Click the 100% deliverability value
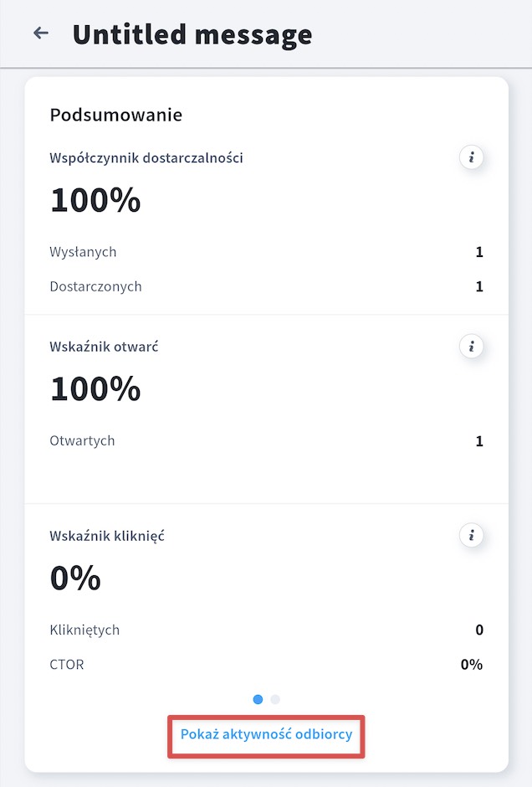This screenshot has width=532, height=787. coord(95,200)
